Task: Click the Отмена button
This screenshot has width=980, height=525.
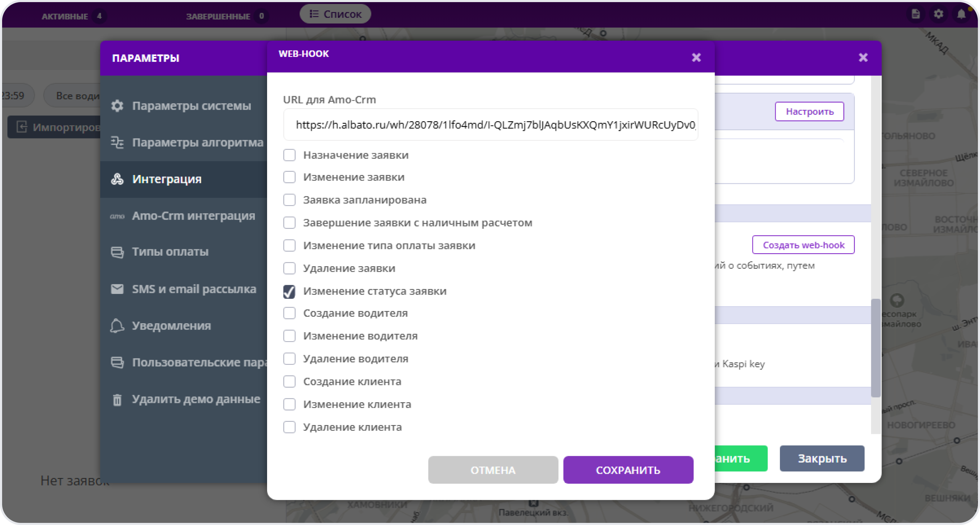Action: tap(493, 470)
